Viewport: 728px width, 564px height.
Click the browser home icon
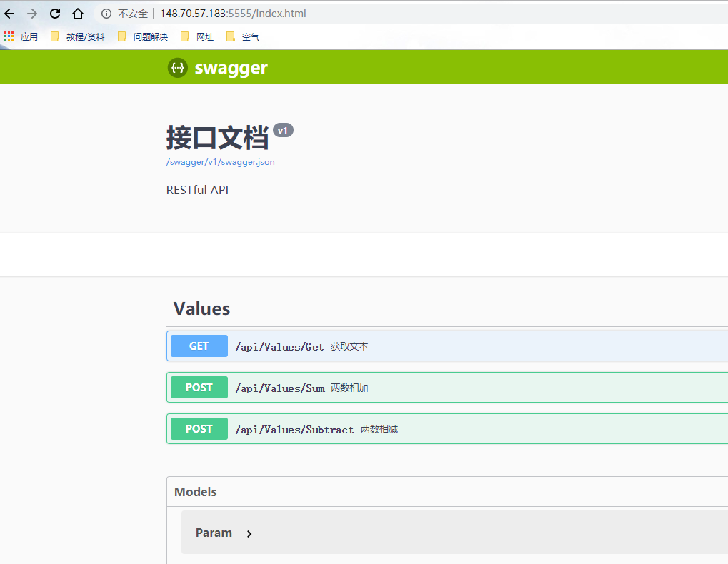pos(77,13)
